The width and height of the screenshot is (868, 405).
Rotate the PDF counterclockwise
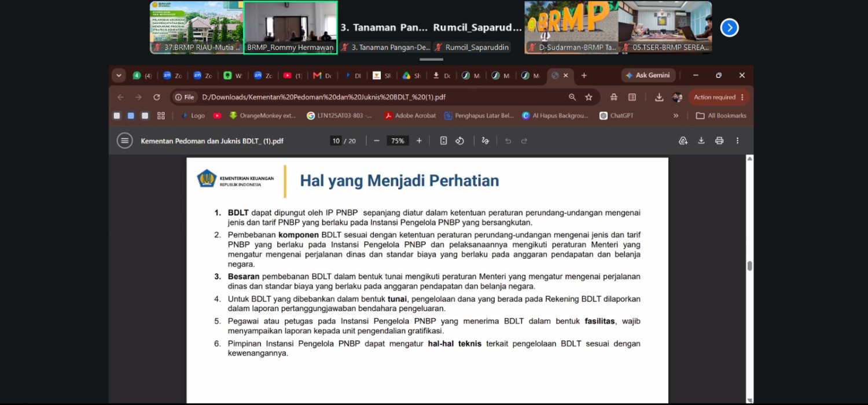point(460,141)
